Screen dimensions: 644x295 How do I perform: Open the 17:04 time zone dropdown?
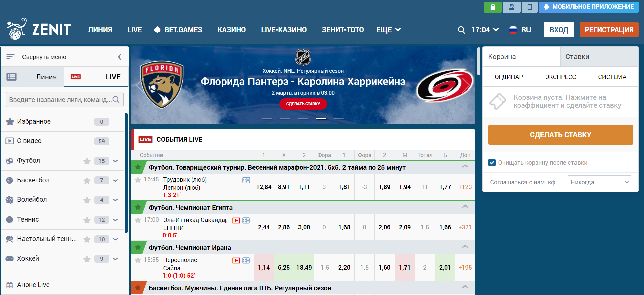click(485, 30)
